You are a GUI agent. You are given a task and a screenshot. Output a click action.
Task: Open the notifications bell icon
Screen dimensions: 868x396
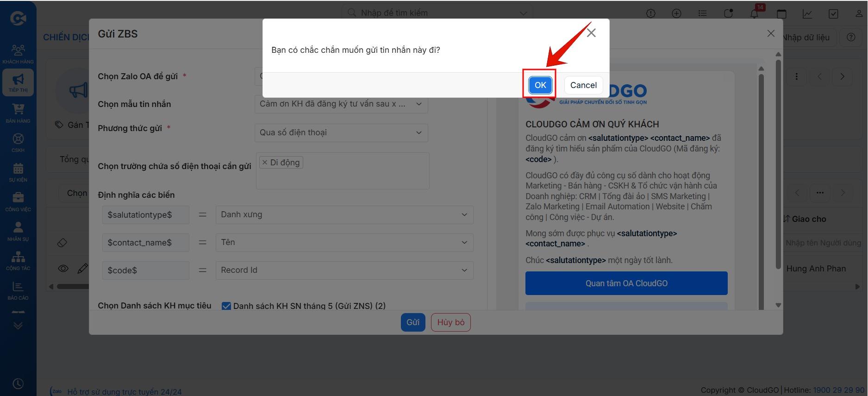[754, 13]
